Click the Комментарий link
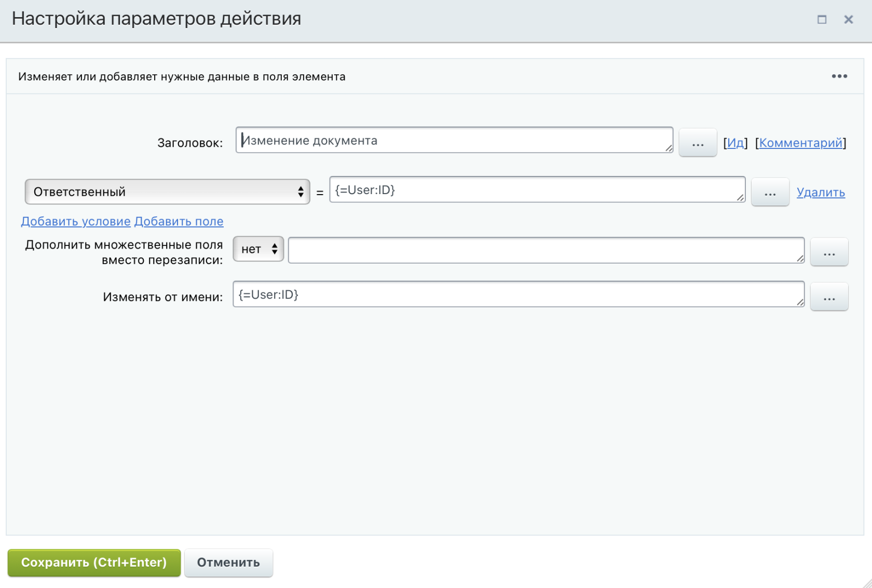The width and height of the screenshot is (872, 588). tap(800, 143)
